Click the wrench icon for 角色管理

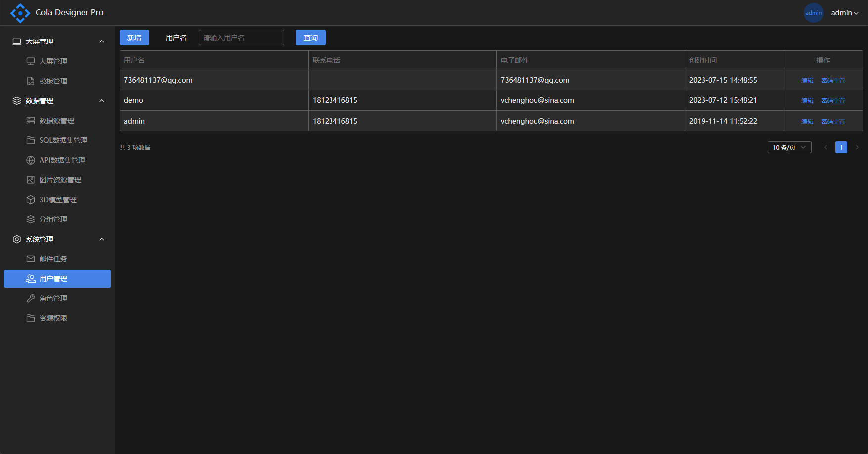(x=31, y=298)
